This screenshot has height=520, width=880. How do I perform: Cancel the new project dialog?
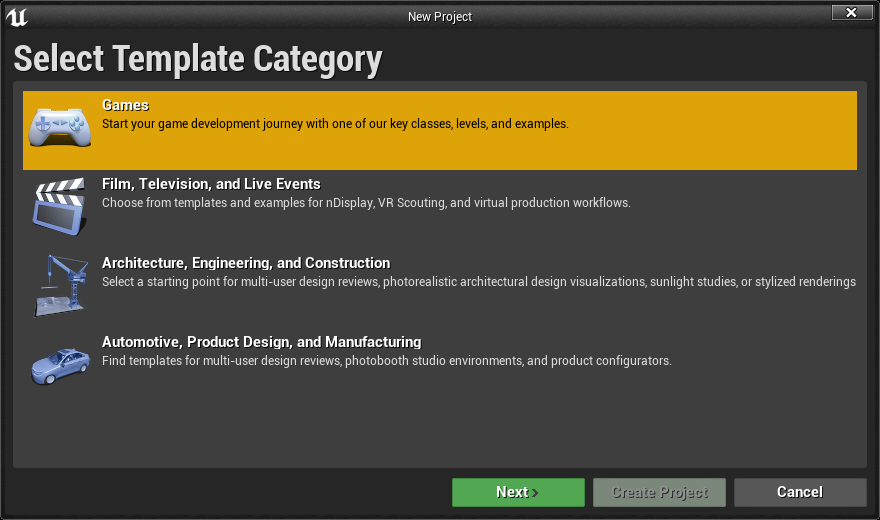[x=800, y=492]
